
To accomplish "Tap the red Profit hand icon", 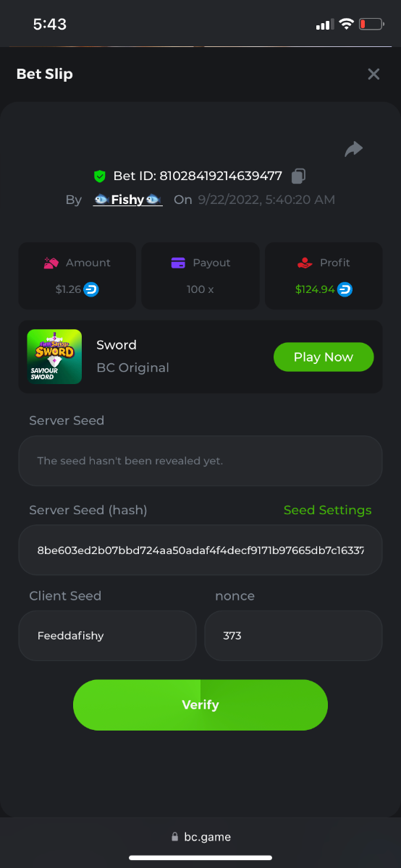I will pyautogui.click(x=305, y=263).
